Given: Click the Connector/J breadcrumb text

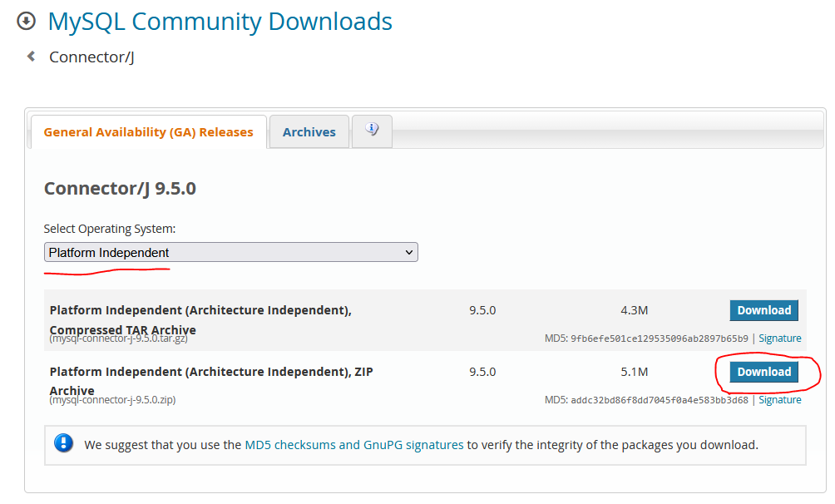Looking at the screenshot, I should point(91,57).
